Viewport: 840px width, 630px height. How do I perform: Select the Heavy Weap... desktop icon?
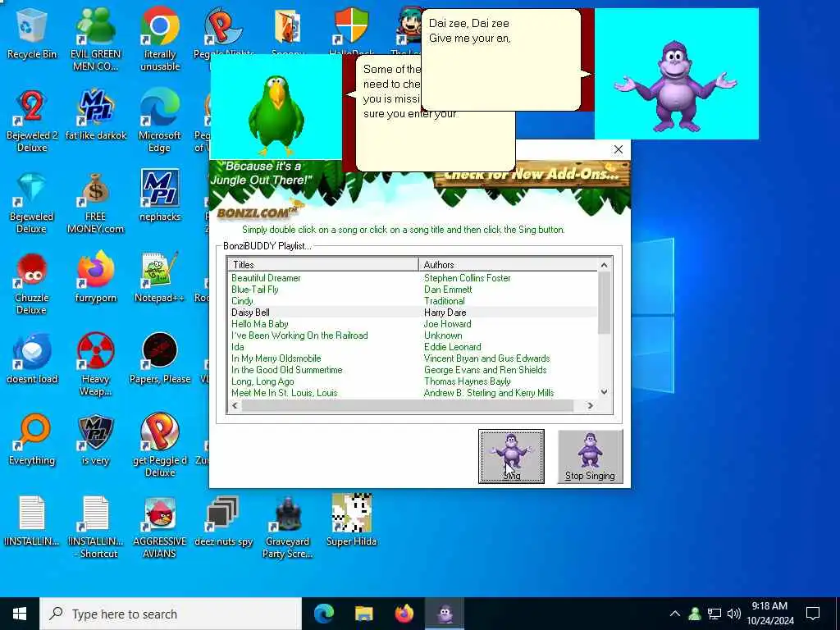pyautogui.click(x=95, y=365)
